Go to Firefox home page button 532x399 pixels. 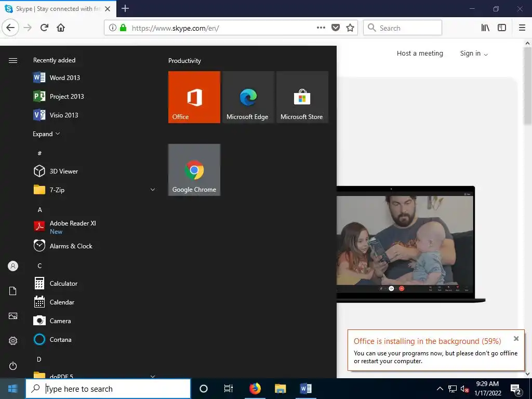tap(61, 28)
